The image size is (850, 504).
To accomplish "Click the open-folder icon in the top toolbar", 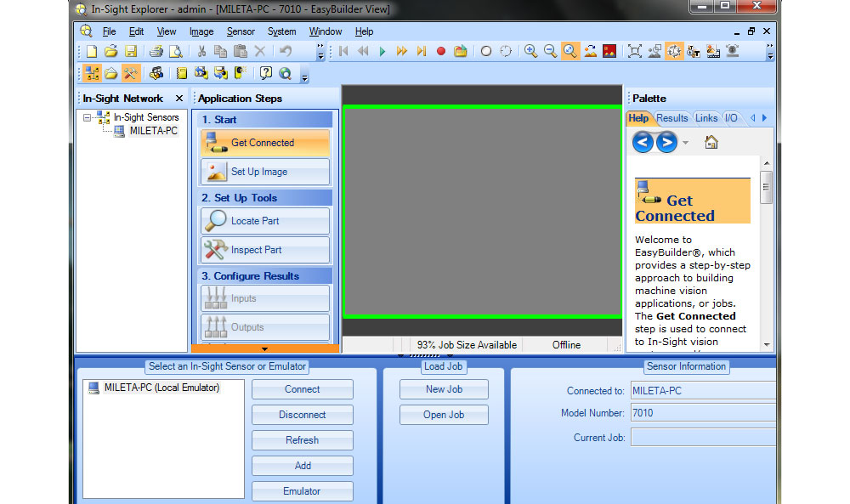I will click(111, 52).
